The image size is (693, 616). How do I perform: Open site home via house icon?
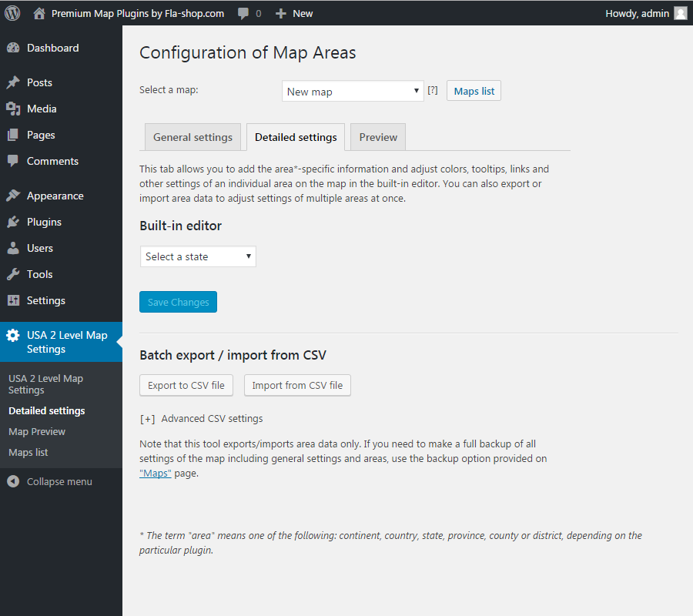(x=39, y=14)
